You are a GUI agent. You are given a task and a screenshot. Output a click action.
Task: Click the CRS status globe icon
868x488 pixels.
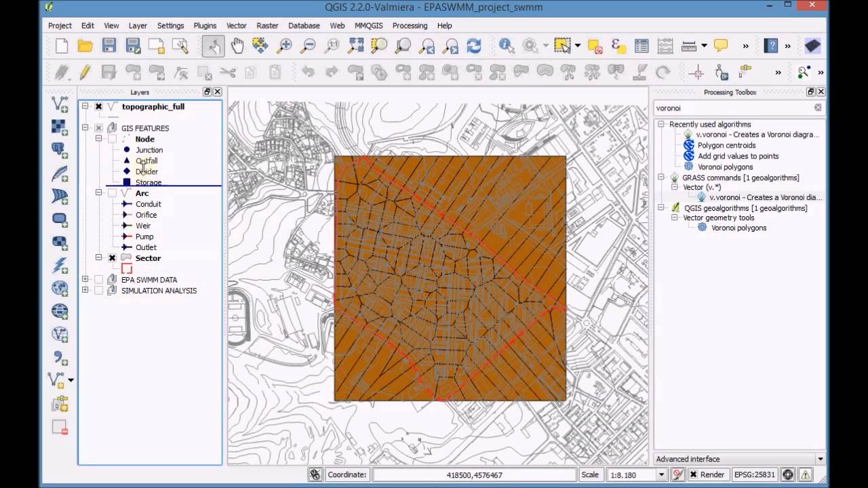(788, 474)
